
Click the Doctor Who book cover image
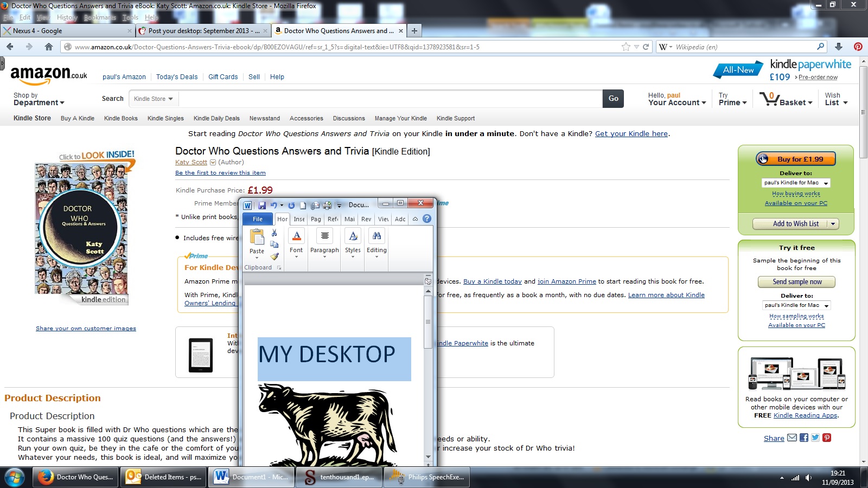point(81,229)
